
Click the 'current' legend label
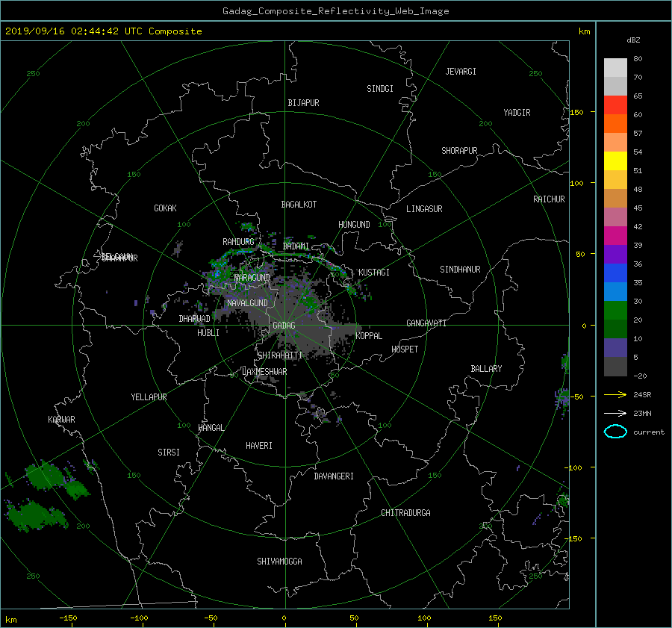[649, 432]
